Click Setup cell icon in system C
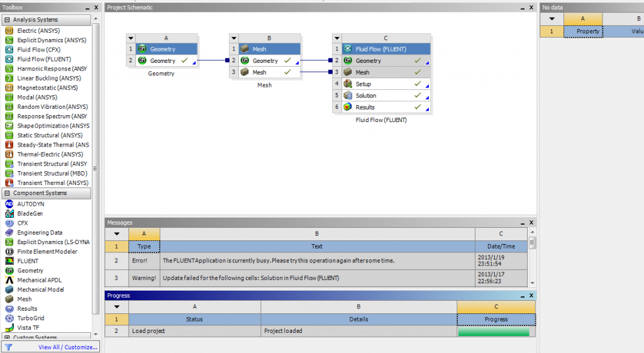 [347, 84]
